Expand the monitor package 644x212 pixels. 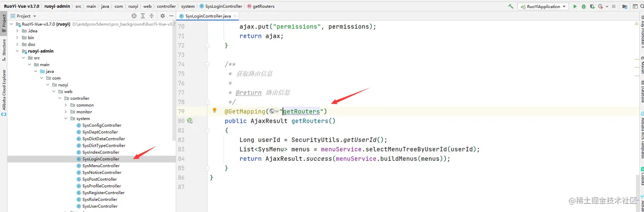click(x=66, y=112)
